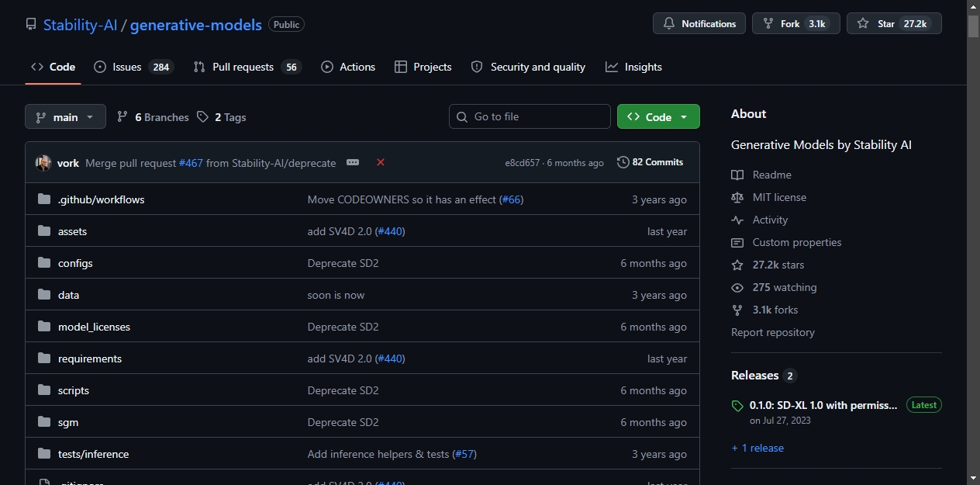View the 82 Commits history
This screenshot has width=980, height=485.
(650, 162)
